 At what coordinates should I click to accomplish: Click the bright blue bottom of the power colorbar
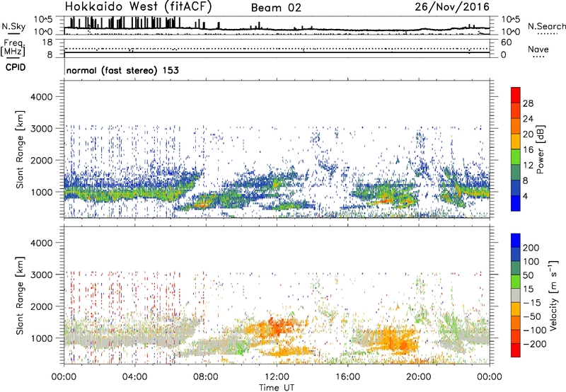pyautogui.click(x=516, y=203)
